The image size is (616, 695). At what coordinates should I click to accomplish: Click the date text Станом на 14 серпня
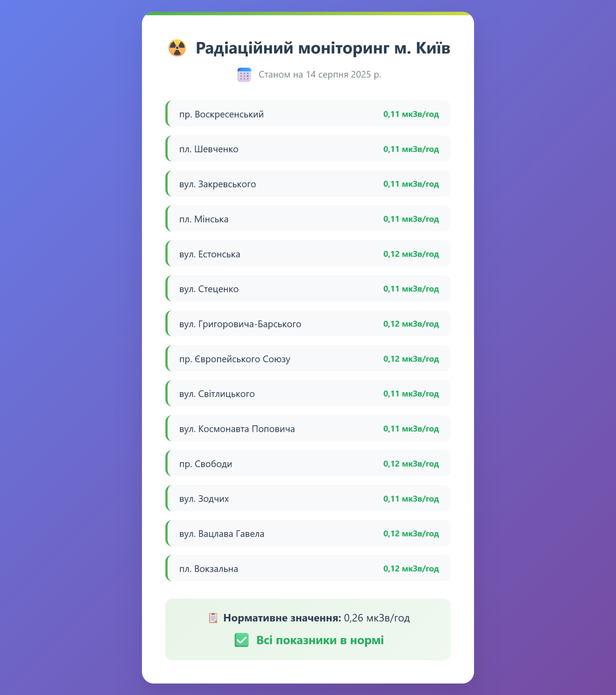pyautogui.click(x=320, y=75)
